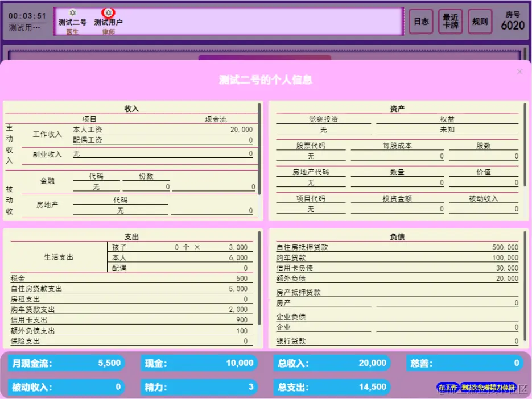Click the 保险支出 row
532x399 pixels.
pyautogui.click(x=131, y=341)
